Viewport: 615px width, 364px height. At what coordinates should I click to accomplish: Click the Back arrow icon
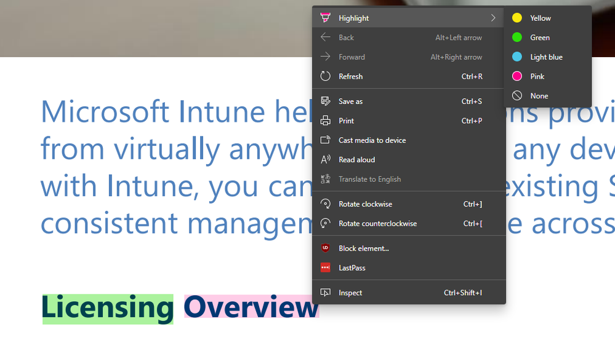point(325,38)
